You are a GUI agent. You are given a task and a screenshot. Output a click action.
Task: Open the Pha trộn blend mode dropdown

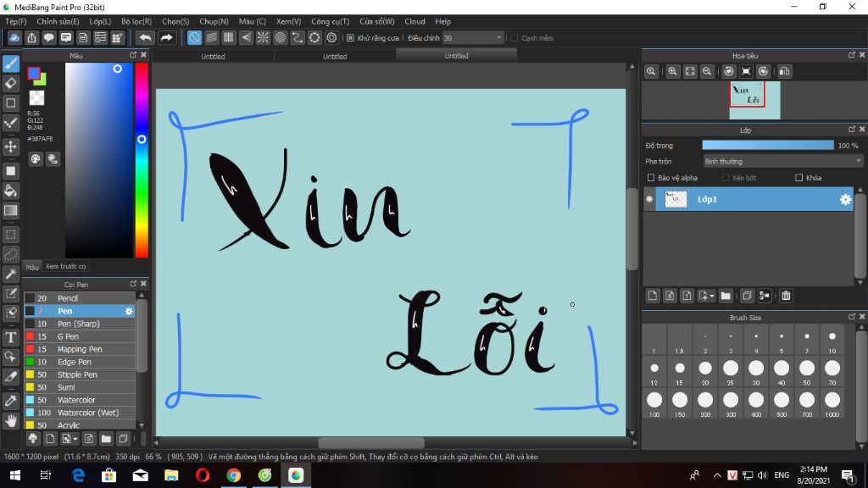point(782,162)
